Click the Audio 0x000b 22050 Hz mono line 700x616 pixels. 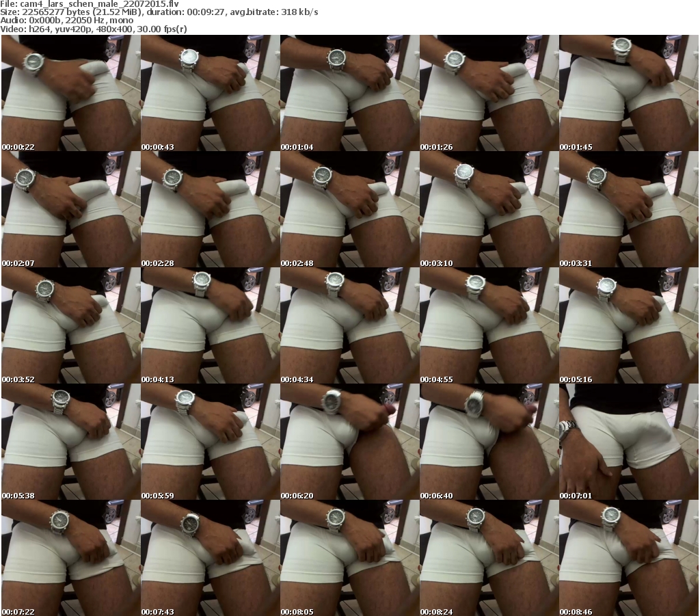tap(66, 21)
